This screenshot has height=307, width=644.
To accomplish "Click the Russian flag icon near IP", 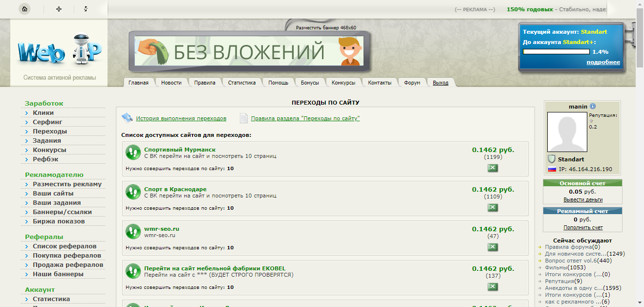I will [x=552, y=169].
